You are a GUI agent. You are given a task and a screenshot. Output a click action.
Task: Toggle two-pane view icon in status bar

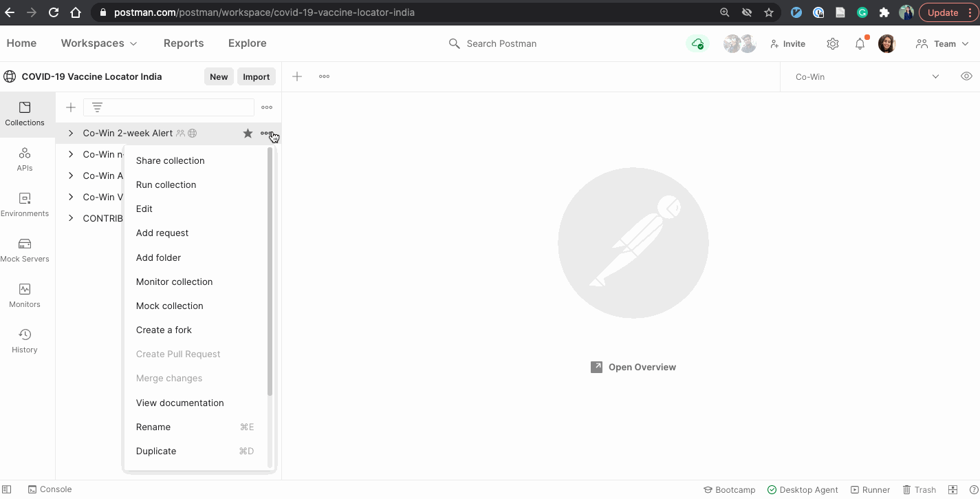click(x=952, y=489)
